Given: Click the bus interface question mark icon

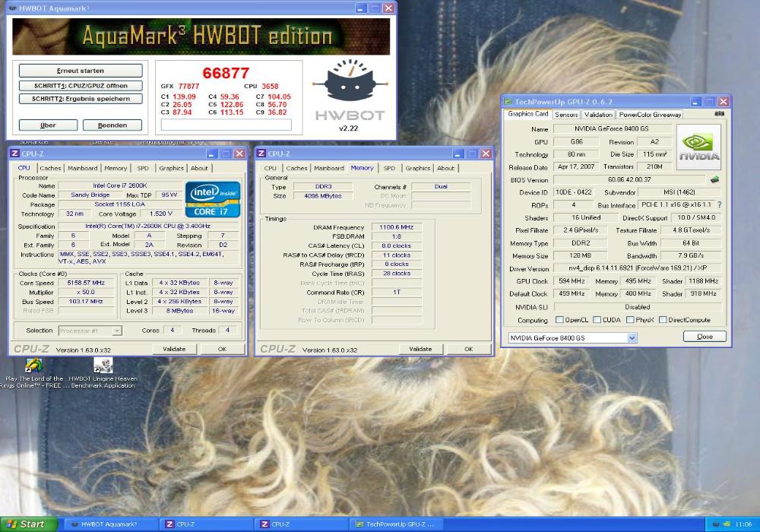Looking at the screenshot, I should [x=720, y=204].
